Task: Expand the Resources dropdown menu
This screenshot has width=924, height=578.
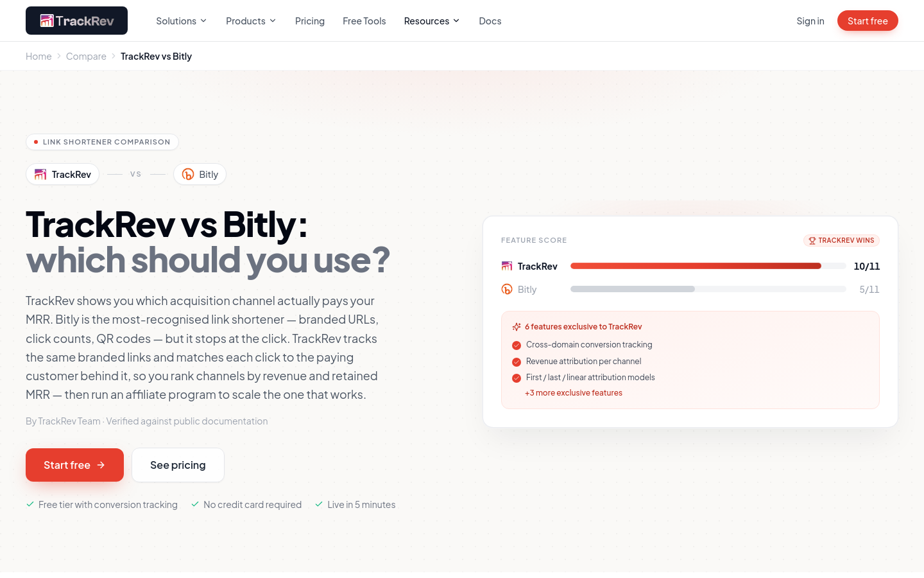Action: pyautogui.click(x=432, y=21)
